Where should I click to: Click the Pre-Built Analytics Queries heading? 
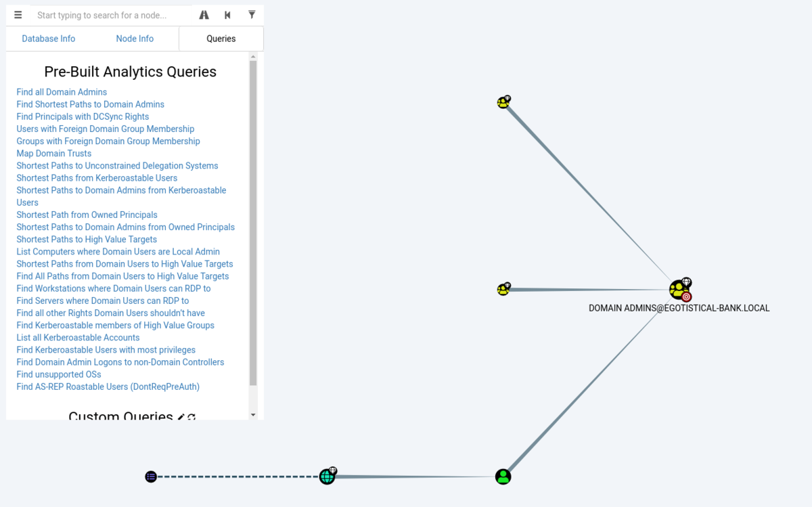tap(131, 72)
